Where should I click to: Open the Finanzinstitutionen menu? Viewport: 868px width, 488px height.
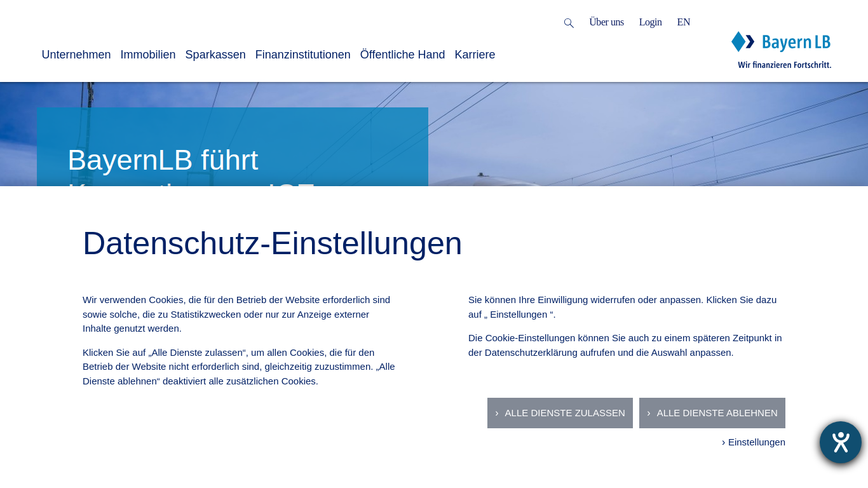(303, 55)
